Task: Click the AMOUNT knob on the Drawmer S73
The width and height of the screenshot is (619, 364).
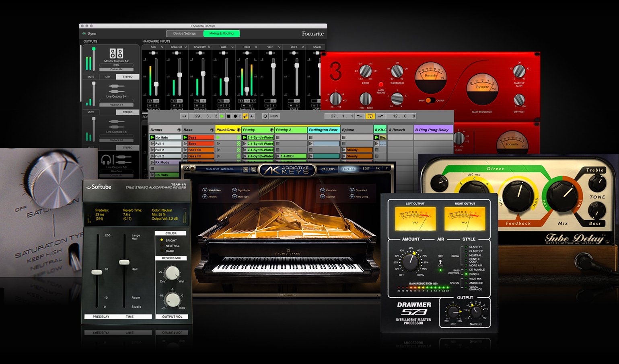Action: click(411, 263)
